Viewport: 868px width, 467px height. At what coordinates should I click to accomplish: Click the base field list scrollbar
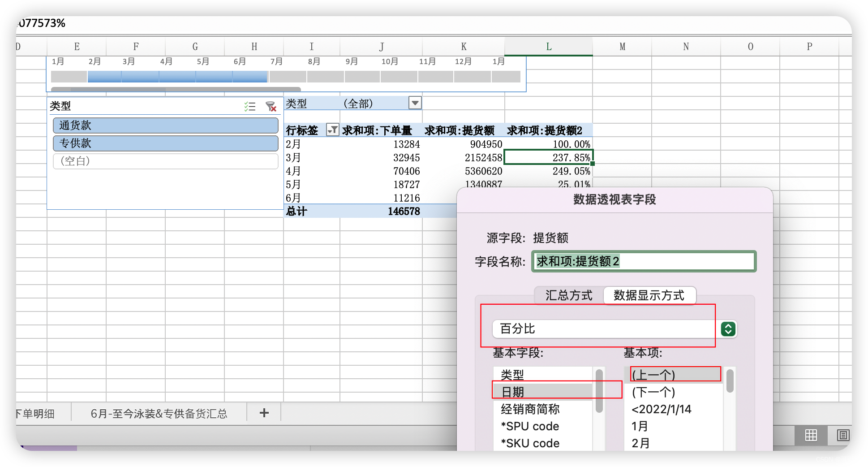[599, 391]
